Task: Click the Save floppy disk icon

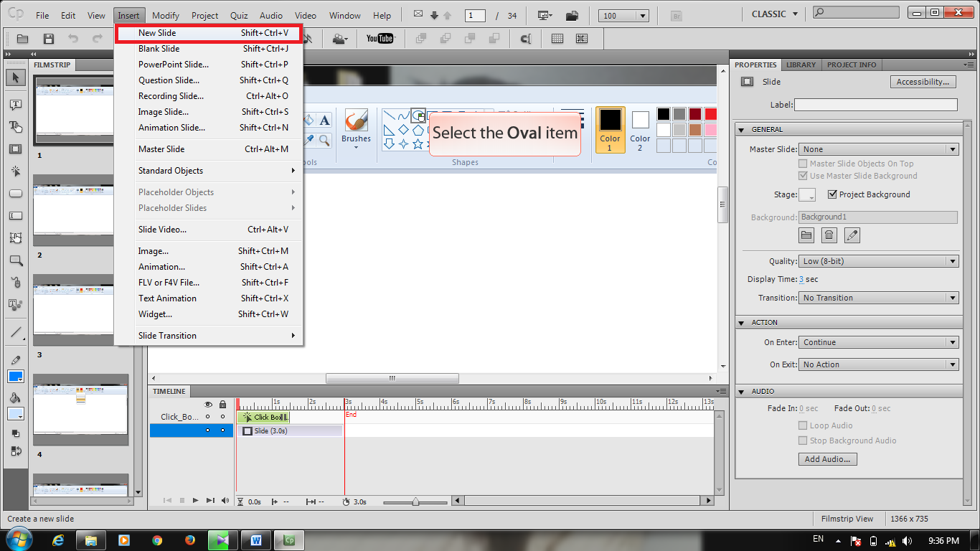Action: [x=48, y=39]
